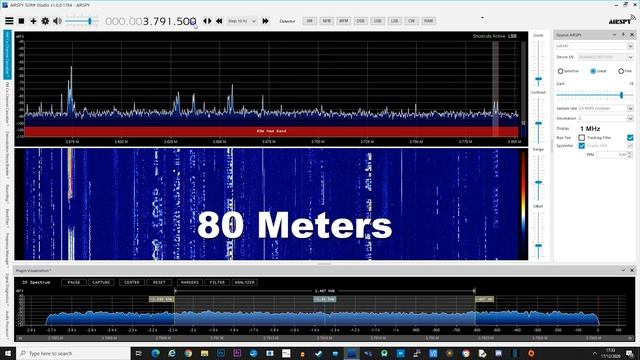Stop the radio with the stop button
The image size is (640, 360).
pos(21,21)
